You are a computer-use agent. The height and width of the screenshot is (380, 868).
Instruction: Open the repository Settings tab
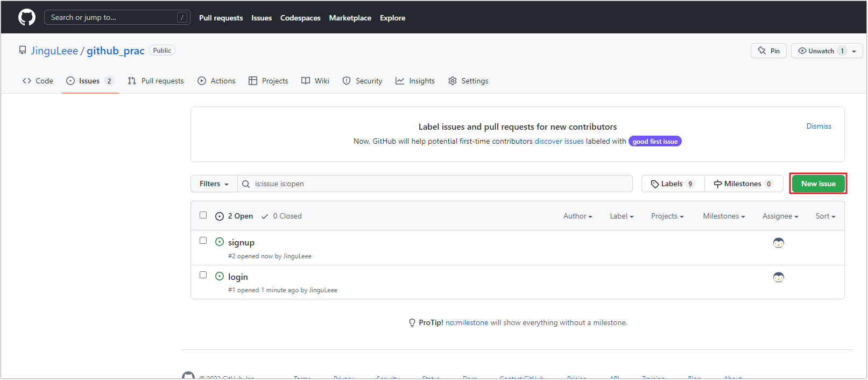468,81
